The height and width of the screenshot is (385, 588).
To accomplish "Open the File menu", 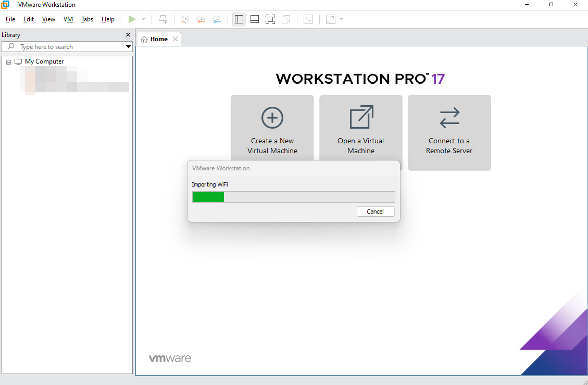I will 10,19.
